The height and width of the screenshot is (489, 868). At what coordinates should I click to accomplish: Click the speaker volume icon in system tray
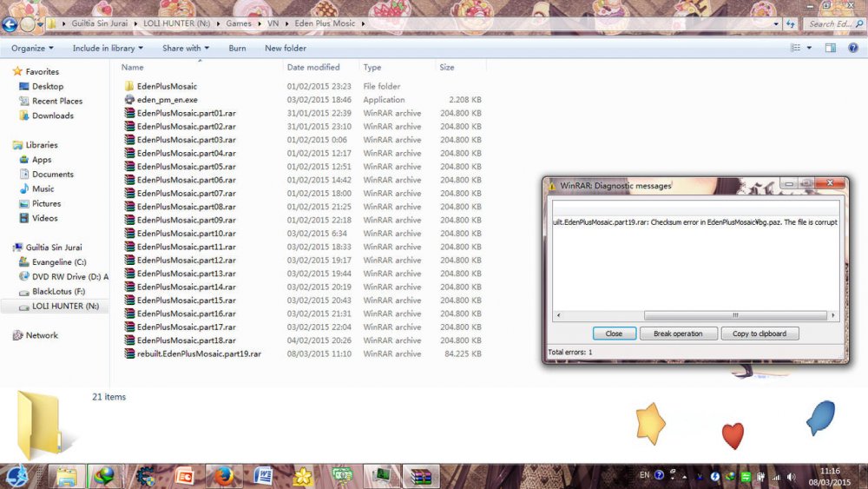click(791, 476)
